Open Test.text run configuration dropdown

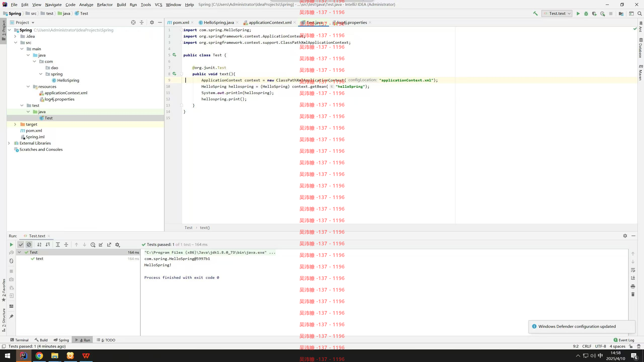(557, 14)
